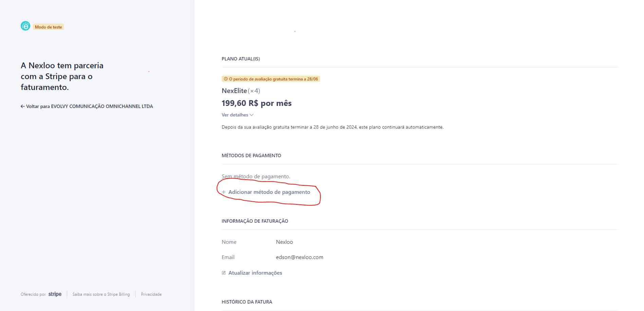Click the pencil edit icon near Atualizar informações
The height and width of the screenshot is (311, 644).
[224, 273]
